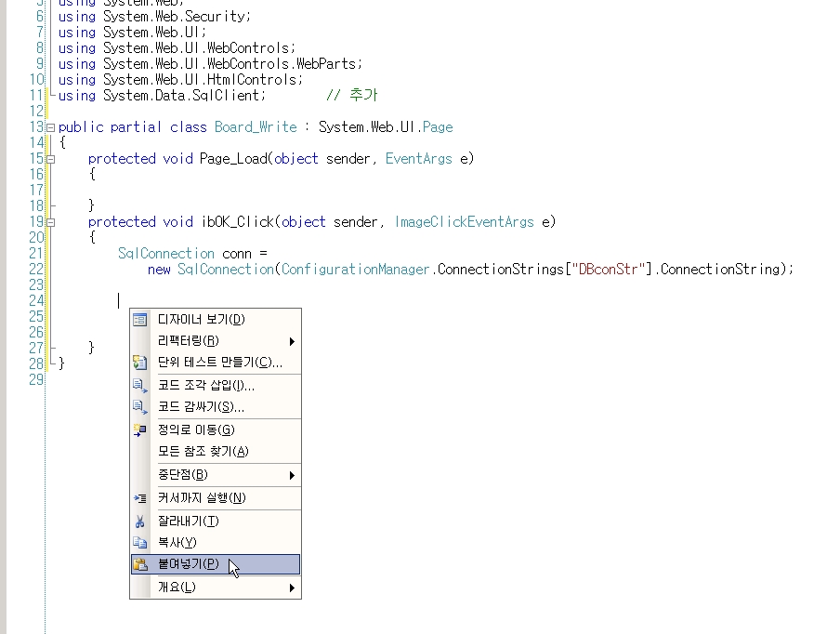This screenshot has width=840, height=634.
Task: Click the 코드 감싸기 icon
Action: [x=139, y=407]
